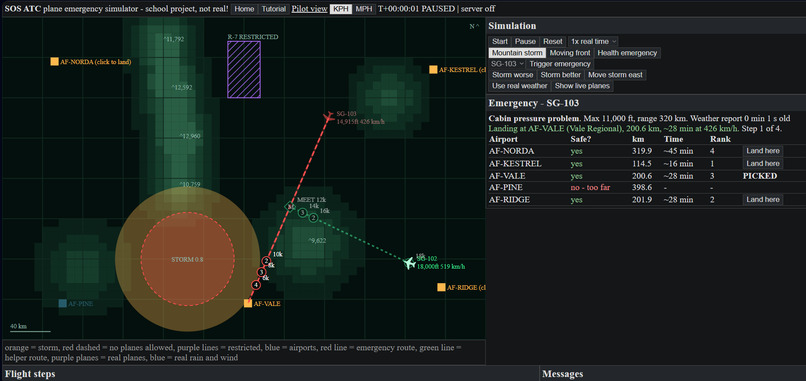The image size is (806, 381).
Task: Click the R-7 RESTRICTED hatched zone
Action: point(244,69)
